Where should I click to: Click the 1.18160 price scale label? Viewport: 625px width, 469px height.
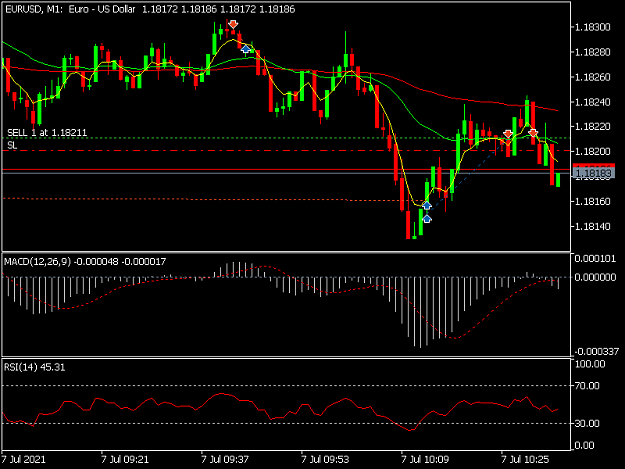593,202
